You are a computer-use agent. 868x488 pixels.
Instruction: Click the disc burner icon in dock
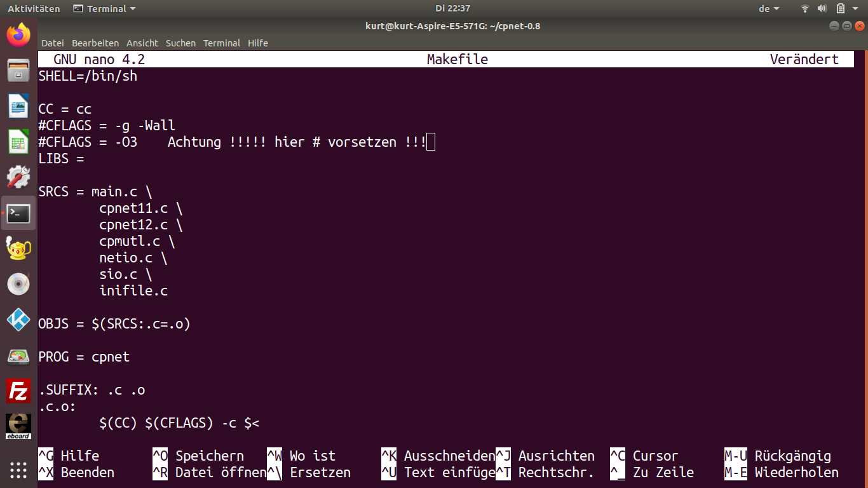pyautogui.click(x=18, y=284)
